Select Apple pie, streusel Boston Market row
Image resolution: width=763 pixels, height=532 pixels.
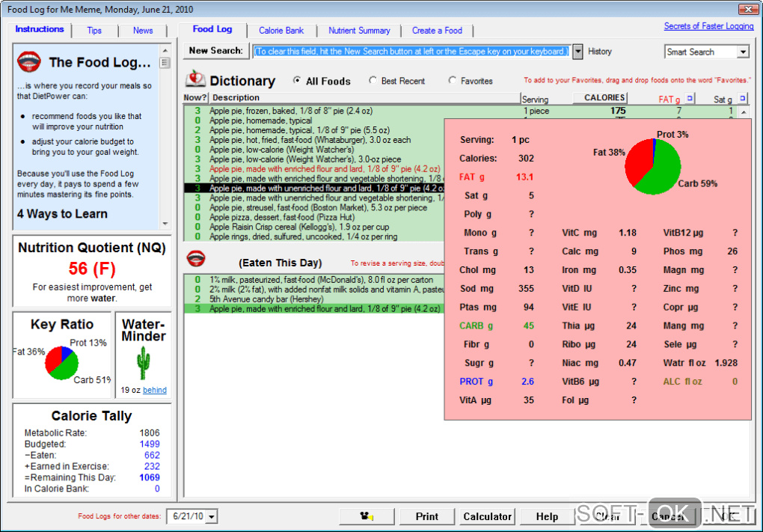point(314,207)
